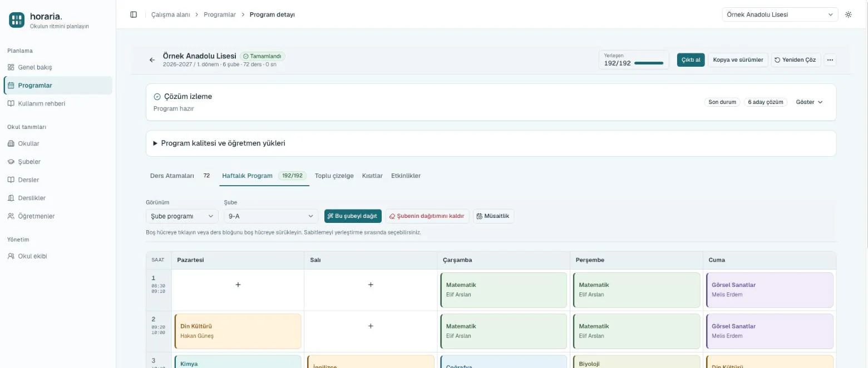This screenshot has width=868, height=368.
Task: Open the Kısıtlar tab
Action: pos(372,176)
